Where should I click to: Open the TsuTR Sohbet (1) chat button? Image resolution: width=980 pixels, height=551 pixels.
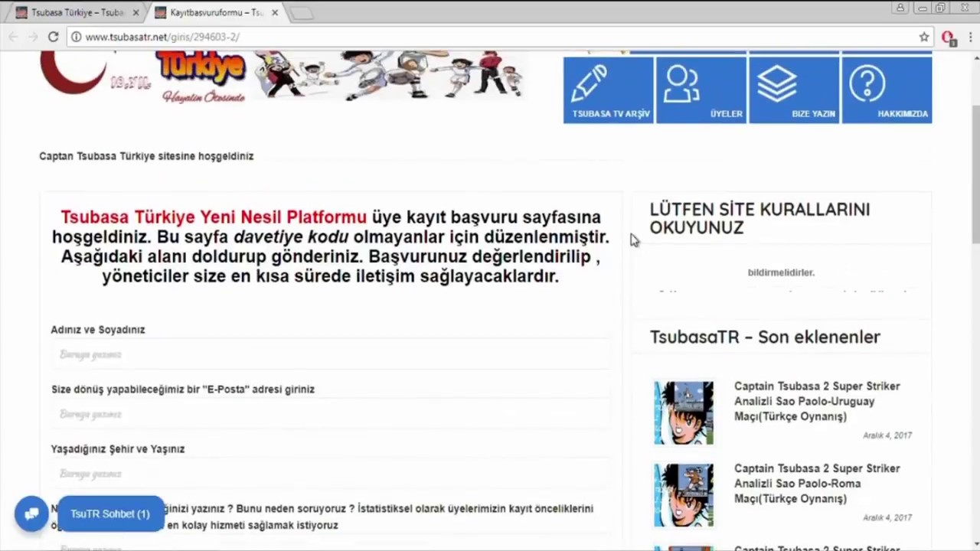pyautogui.click(x=110, y=514)
